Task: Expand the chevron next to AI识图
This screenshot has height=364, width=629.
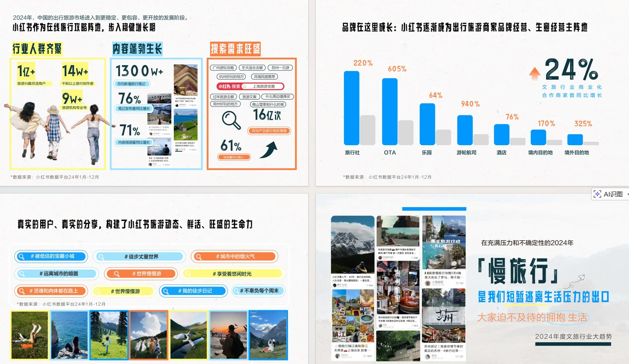Action: [626, 194]
